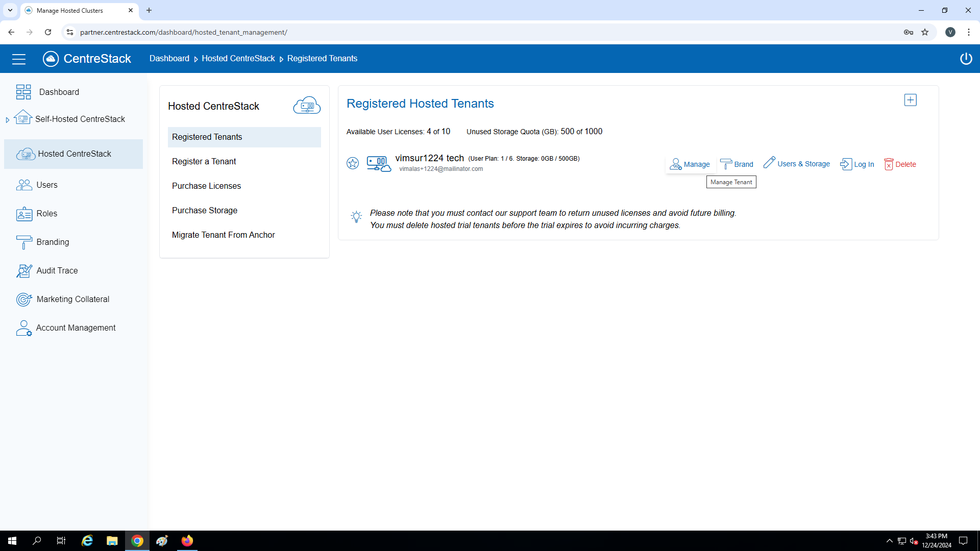Select Register a Tenant menu item

coord(244,162)
